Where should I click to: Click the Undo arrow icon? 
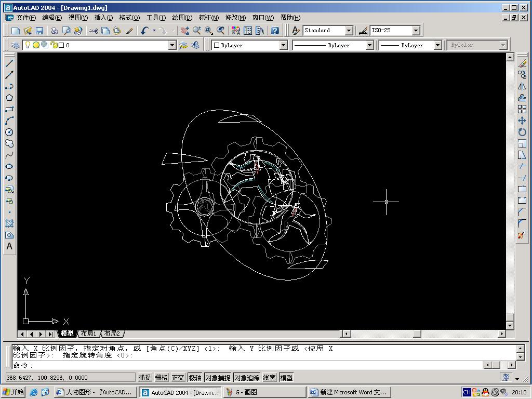pyautogui.click(x=145, y=31)
